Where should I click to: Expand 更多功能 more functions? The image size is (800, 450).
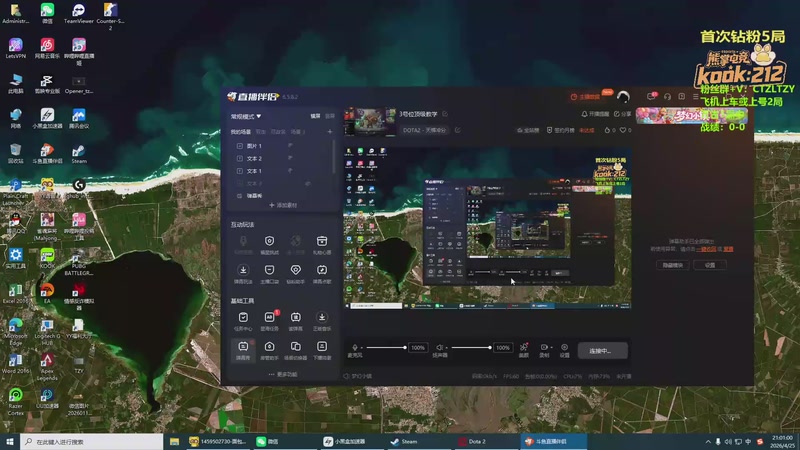click(x=283, y=374)
